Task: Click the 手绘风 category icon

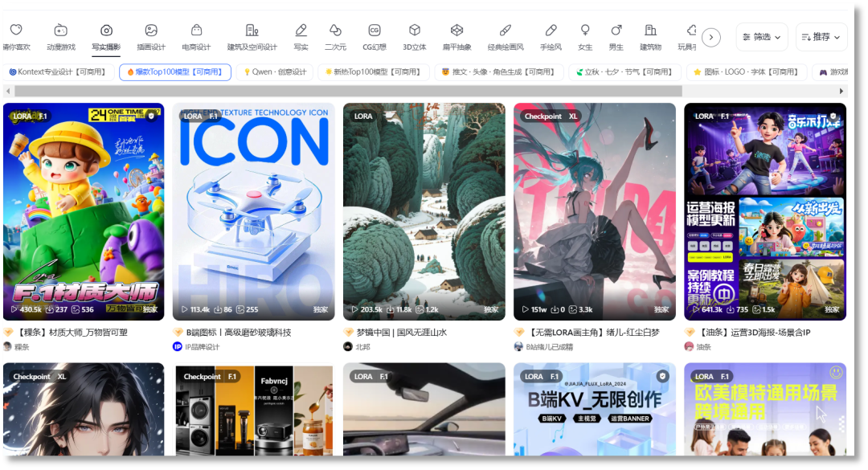Action: tap(551, 31)
